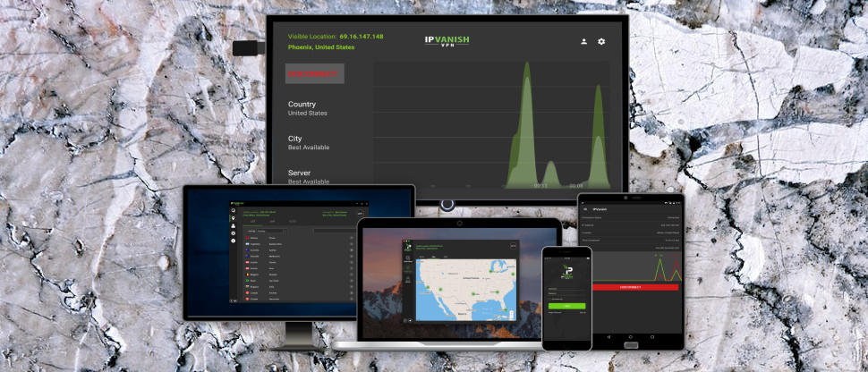The image size is (868, 372).
Task: Click the Username field on phone
Action: pos(566,289)
